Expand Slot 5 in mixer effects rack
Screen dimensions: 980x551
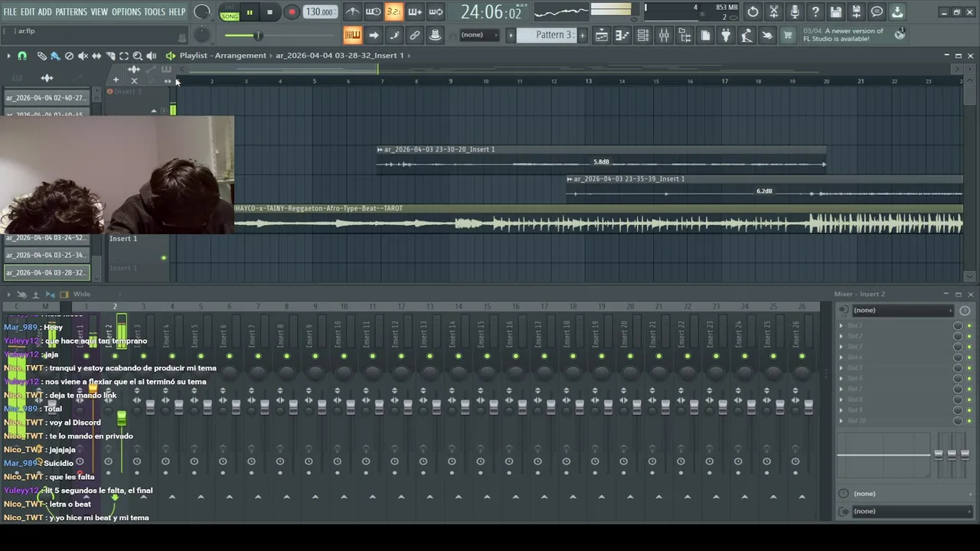pyautogui.click(x=841, y=367)
